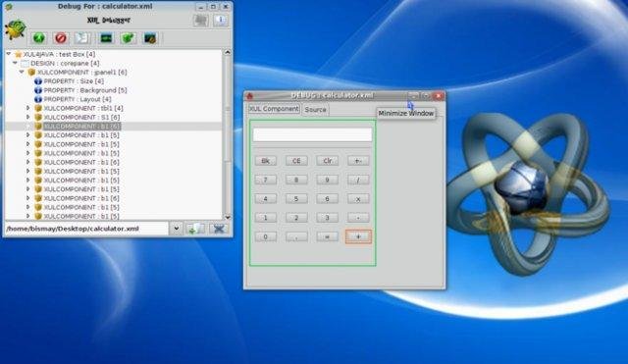Click the add file icon beside path field
This screenshot has width=628, height=364.
pyautogui.click(x=196, y=229)
